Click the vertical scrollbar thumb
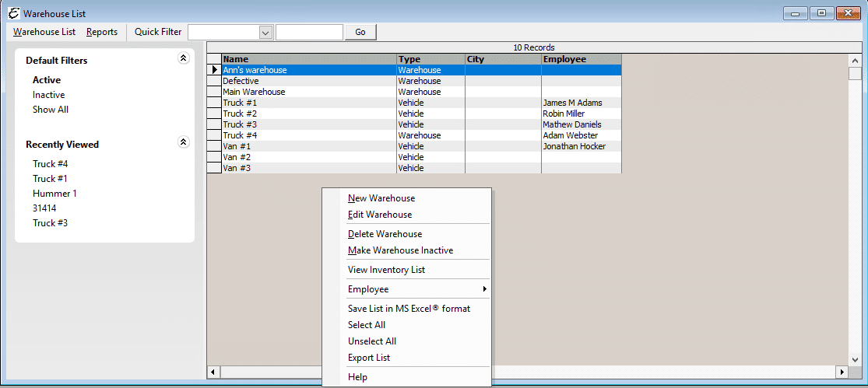The image size is (868, 388). (x=855, y=73)
